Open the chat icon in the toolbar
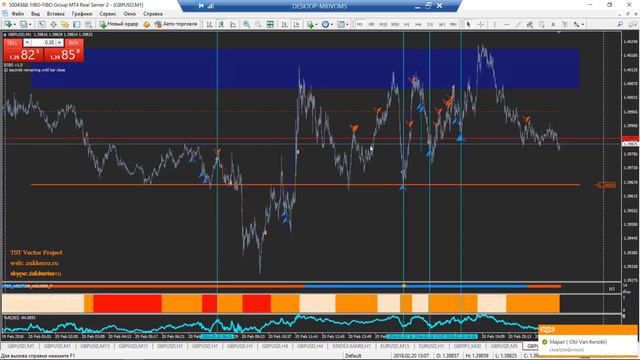 (632, 24)
